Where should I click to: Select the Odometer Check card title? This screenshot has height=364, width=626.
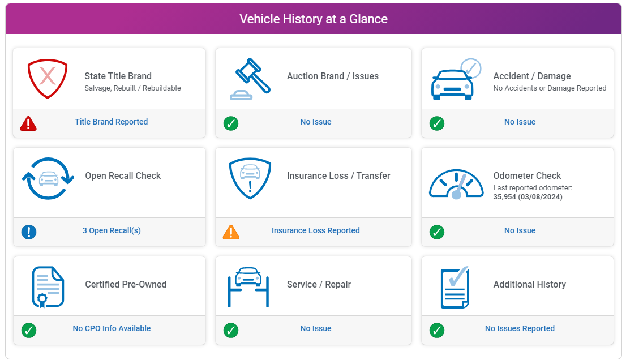527,175
